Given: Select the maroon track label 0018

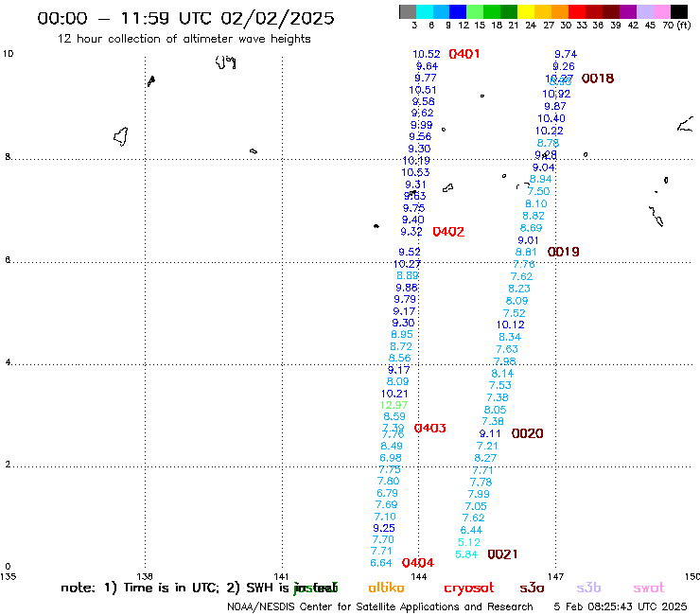Looking at the screenshot, I should [x=598, y=79].
